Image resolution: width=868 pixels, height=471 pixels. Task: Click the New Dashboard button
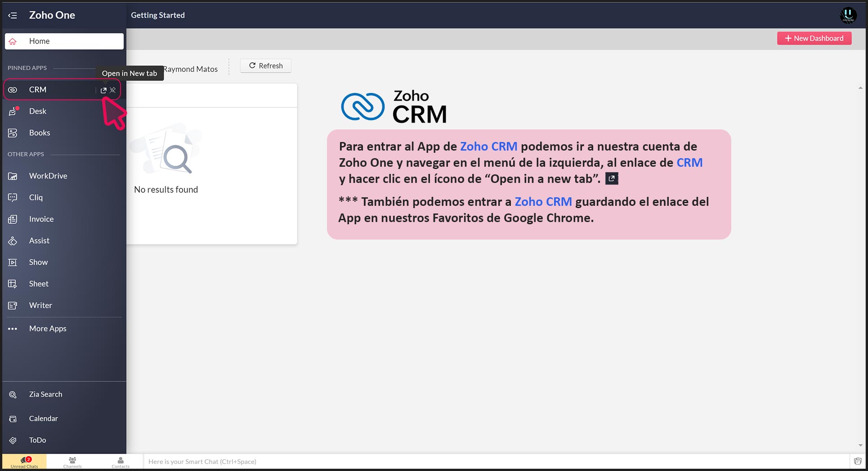(814, 39)
